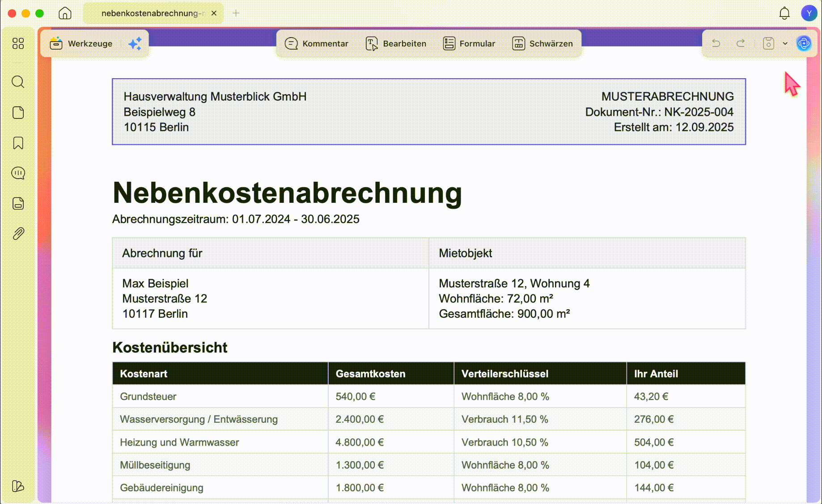Click the save document icon
The image size is (822, 504).
coord(768,43)
